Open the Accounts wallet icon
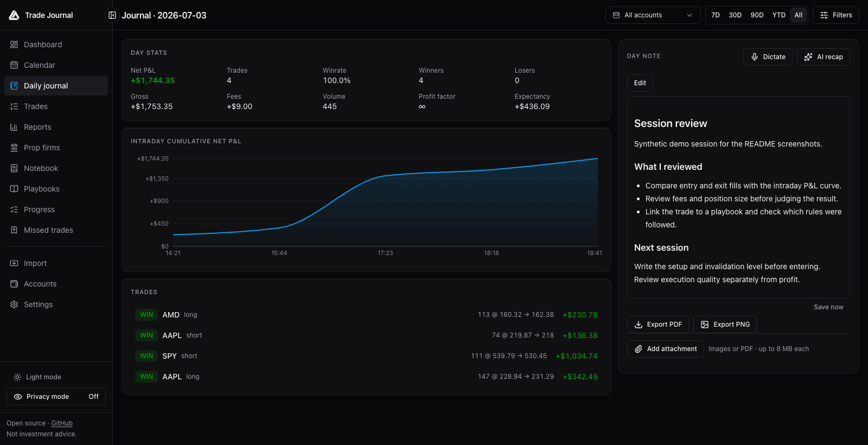The height and width of the screenshot is (445, 868). point(14,284)
